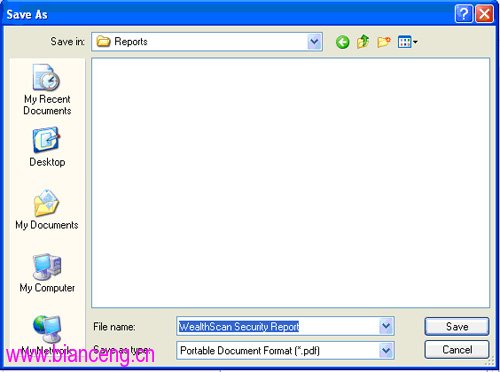The height and width of the screenshot is (372, 500).
Task: Click the Help question mark button
Action: pyautogui.click(x=464, y=14)
